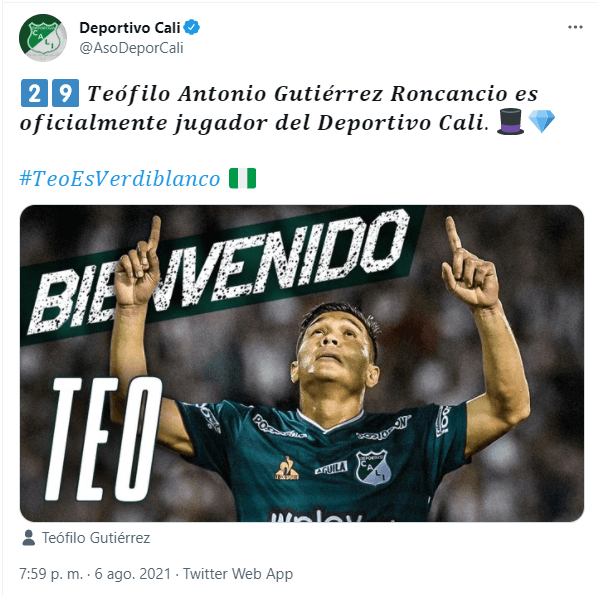The image size is (598, 596).
Task: Click the Twitter Web App source label
Action: click(x=238, y=574)
